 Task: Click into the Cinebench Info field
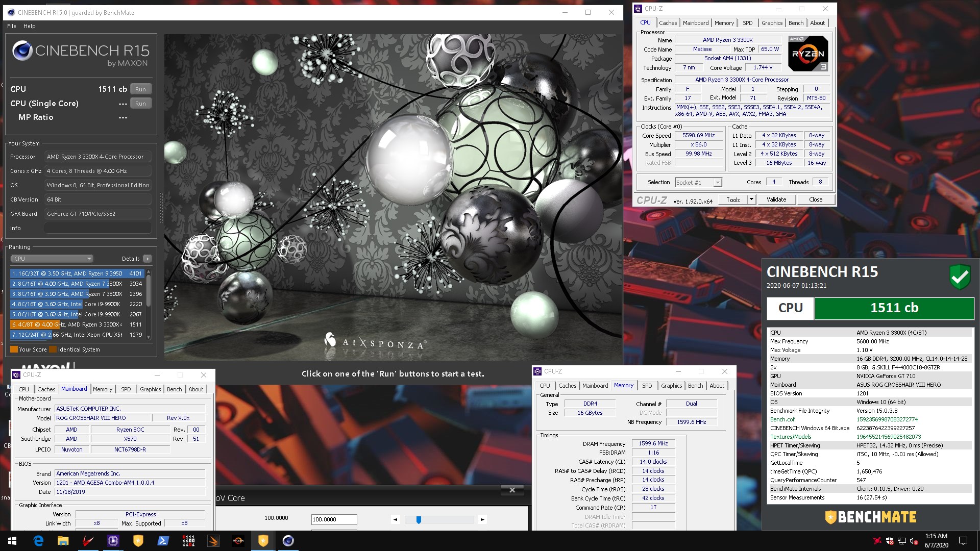pyautogui.click(x=97, y=228)
